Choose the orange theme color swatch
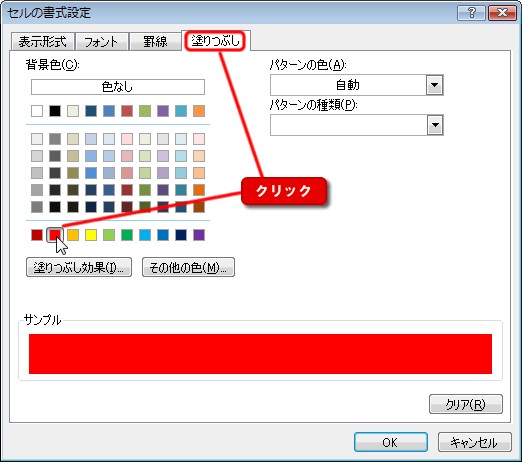Screen dimensions: 522x462 click(x=199, y=111)
